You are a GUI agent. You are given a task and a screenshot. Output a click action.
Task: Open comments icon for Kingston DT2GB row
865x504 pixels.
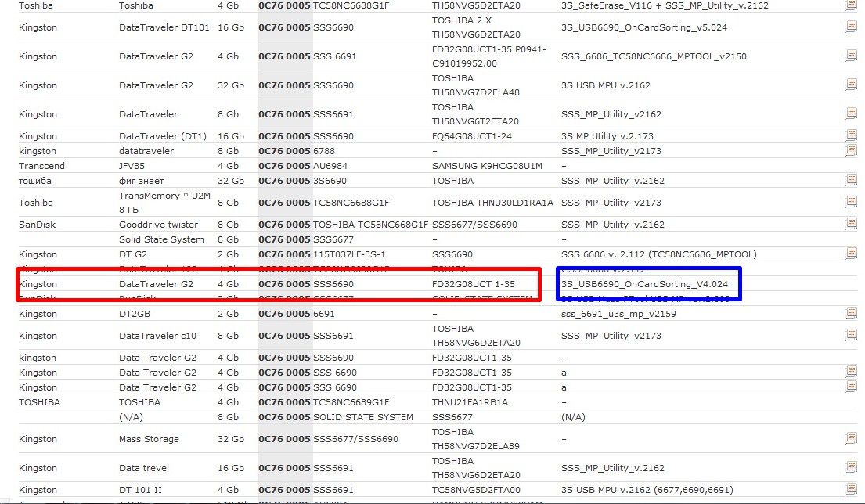pos(851,313)
